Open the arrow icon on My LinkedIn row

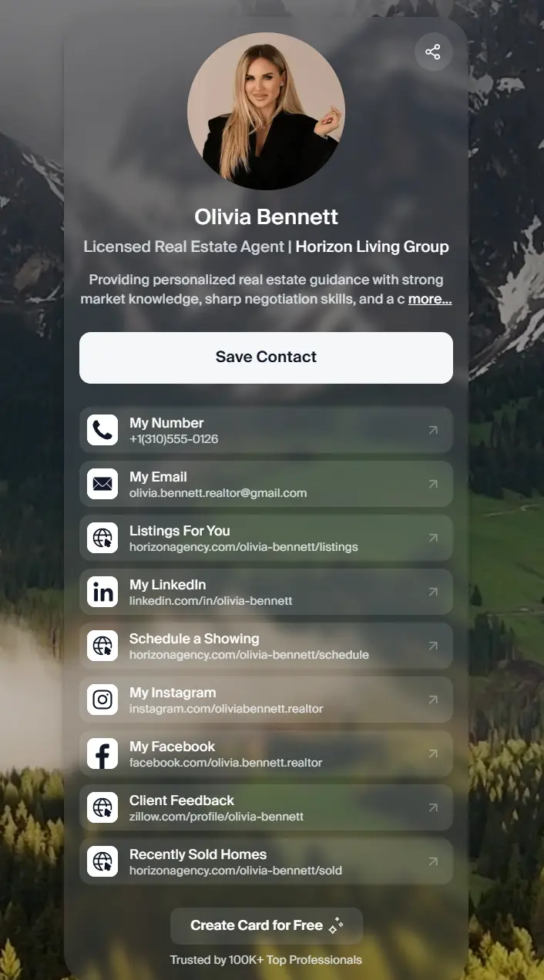point(433,592)
